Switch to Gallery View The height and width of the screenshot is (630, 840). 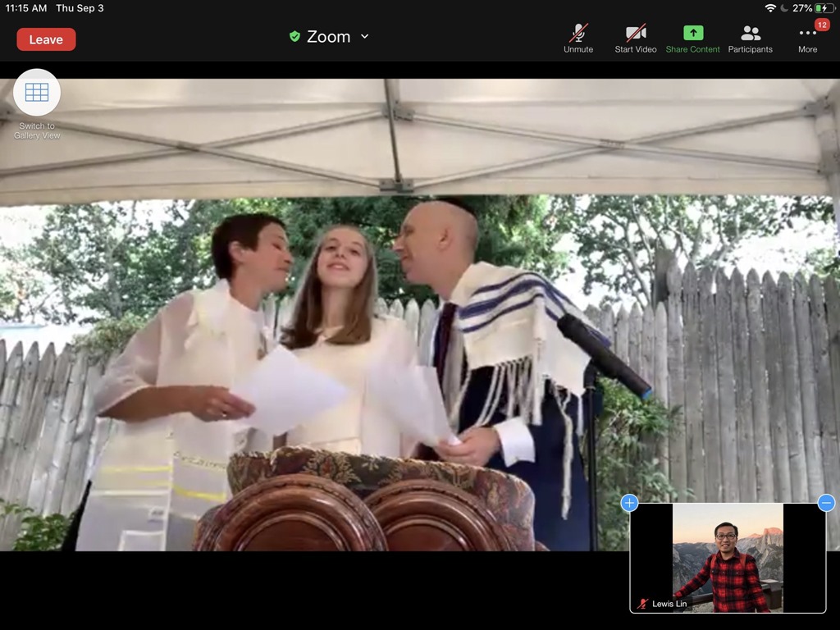pyautogui.click(x=36, y=104)
